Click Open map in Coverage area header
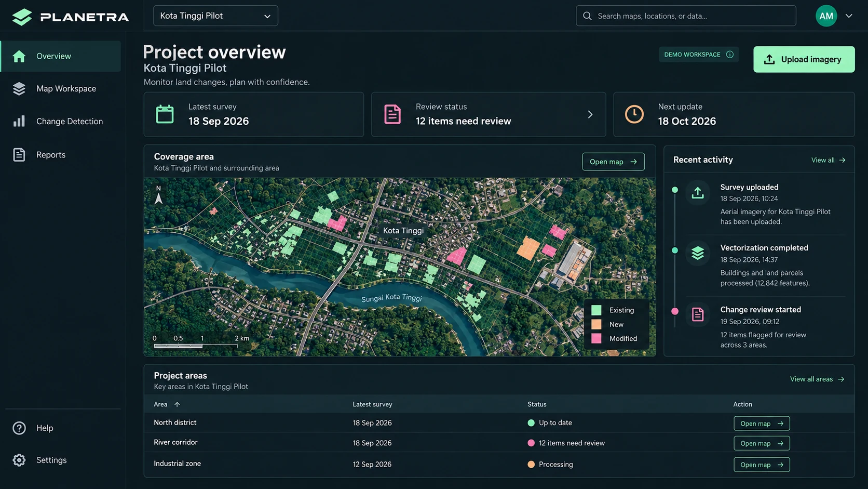This screenshot has width=868, height=489. pos(613,162)
